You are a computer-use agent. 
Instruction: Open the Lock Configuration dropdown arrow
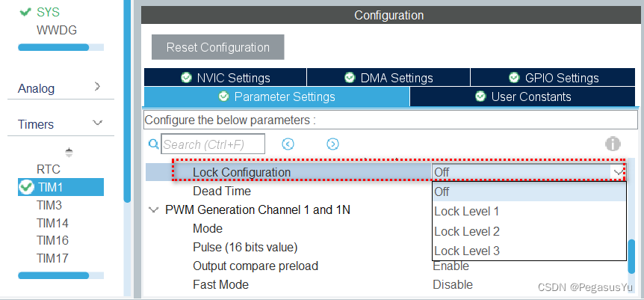tap(618, 172)
